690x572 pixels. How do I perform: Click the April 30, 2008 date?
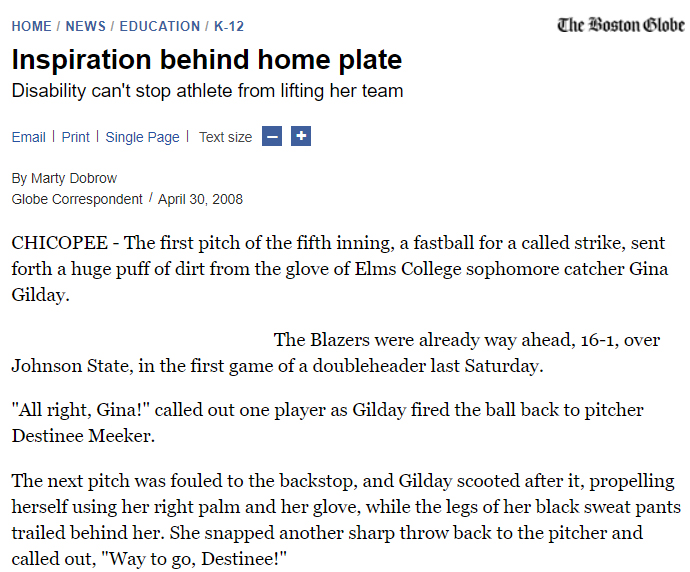pyautogui.click(x=200, y=199)
